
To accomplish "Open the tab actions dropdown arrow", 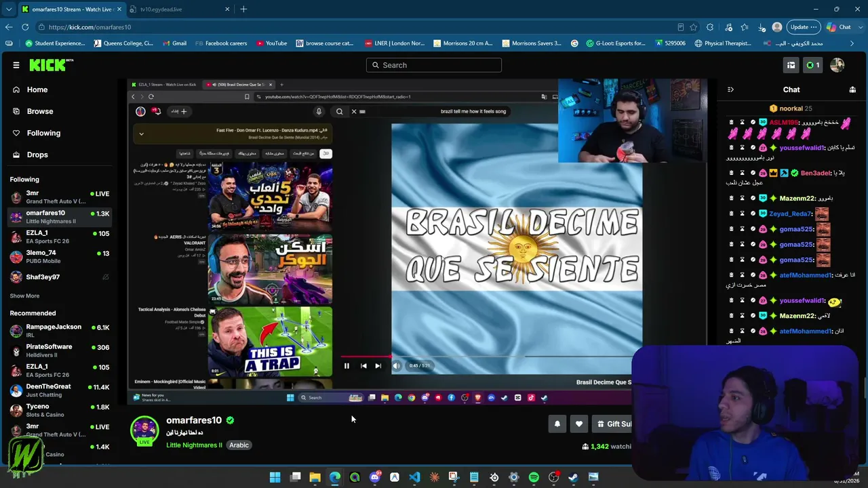I will click(9, 9).
